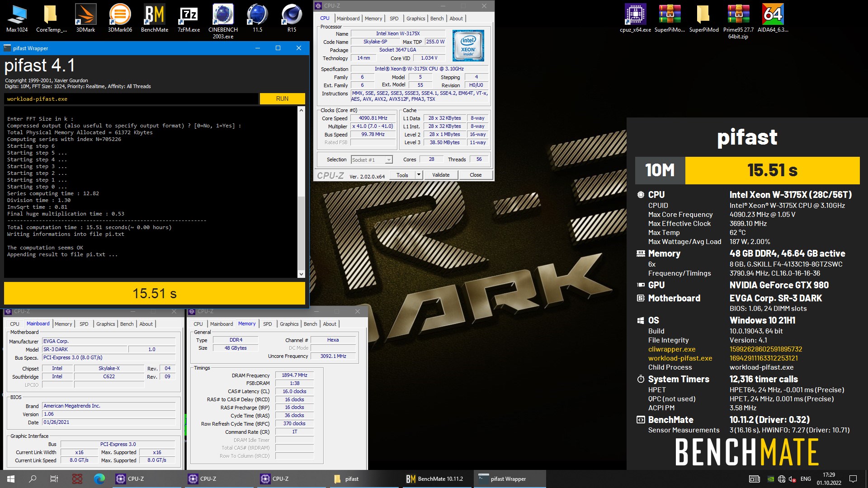Open Bench tab in top CPU-Z window
This screenshot has width=868, height=488.
pyautogui.click(x=437, y=19)
